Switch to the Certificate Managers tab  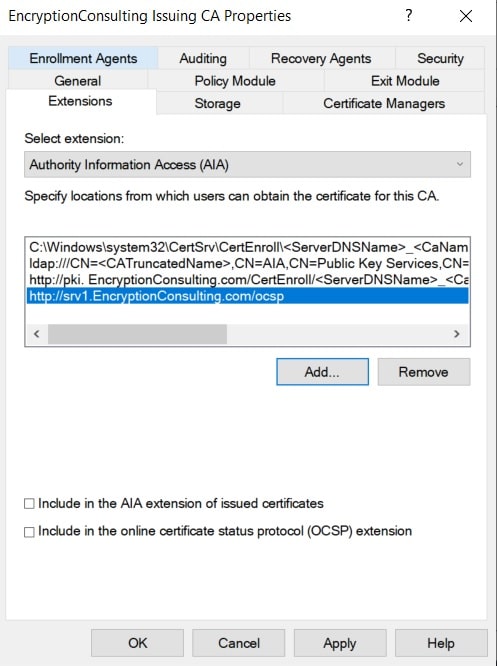click(384, 103)
